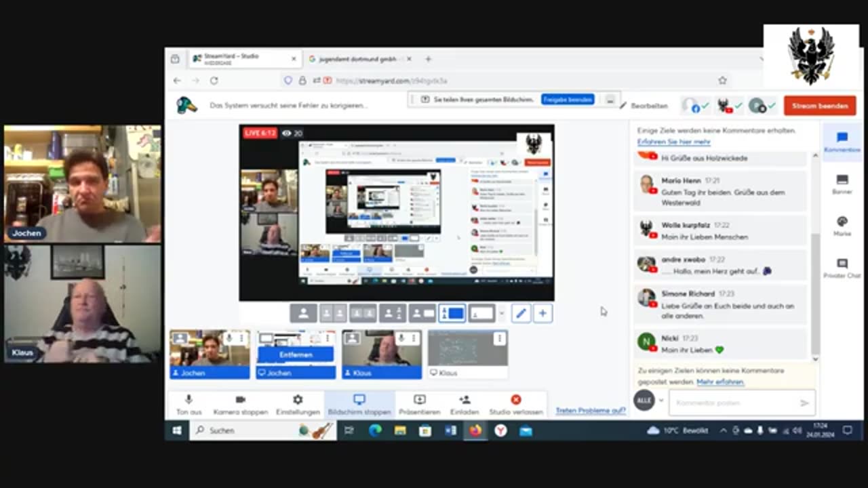The height and width of the screenshot is (488, 868).
Task: Open Einstellungen gear settings
Action: pos(298,405)
